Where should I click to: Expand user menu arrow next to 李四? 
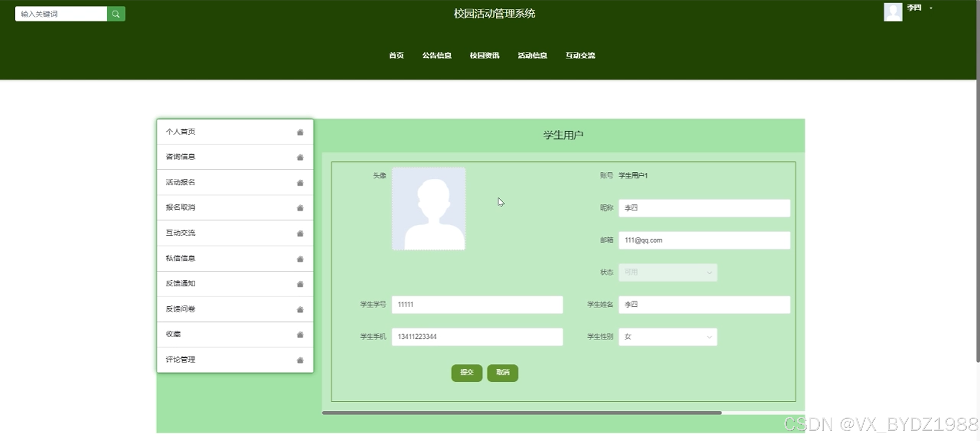[931, 8]
